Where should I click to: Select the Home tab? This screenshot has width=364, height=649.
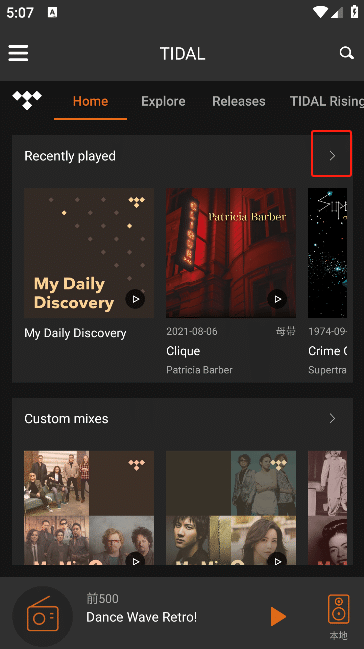pyautogui.click(x=90, y=101)
